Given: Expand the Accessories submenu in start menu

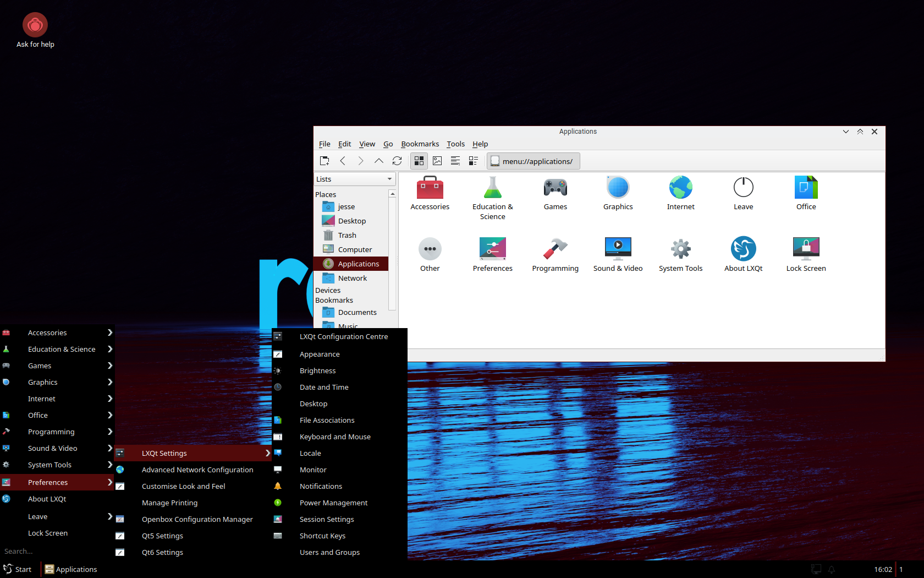Looking at the screenshot, I should pyautogui.click(x=57, y=332).
